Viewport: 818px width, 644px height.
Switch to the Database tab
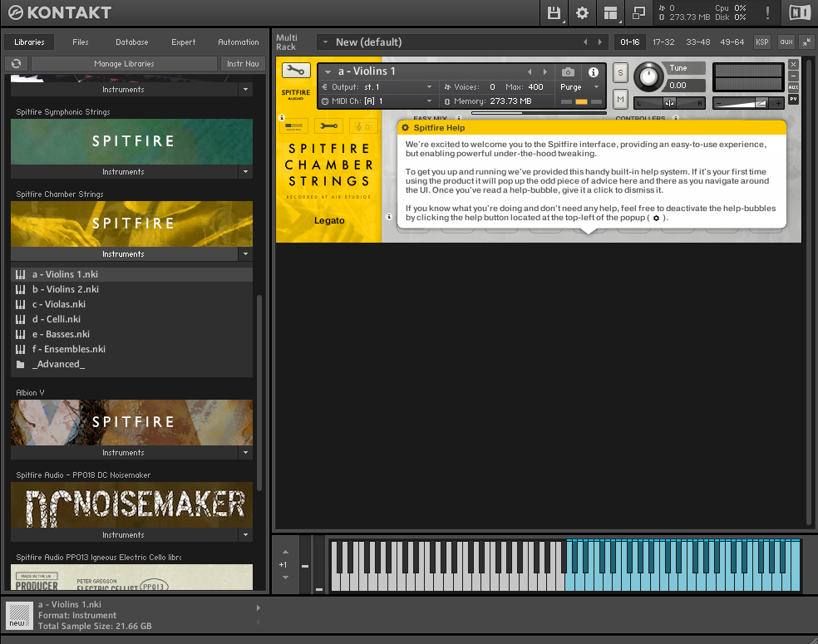coord(132,42)
